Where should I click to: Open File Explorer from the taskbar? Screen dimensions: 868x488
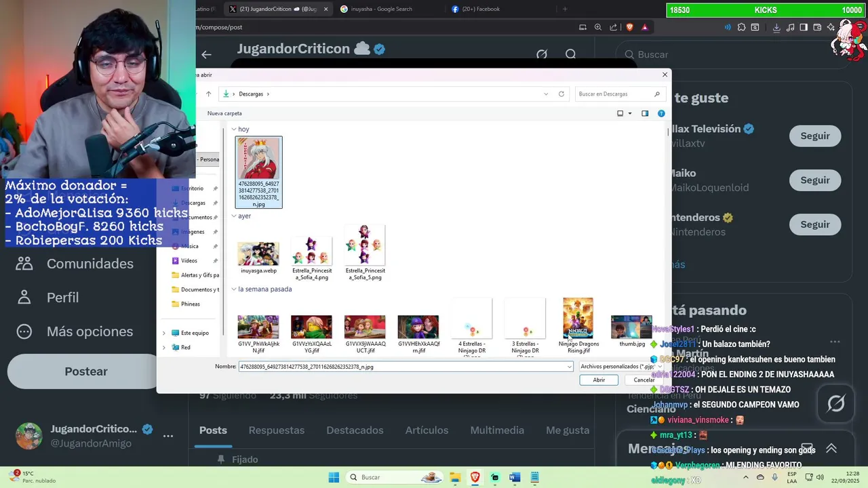click(x=455, y=477)
